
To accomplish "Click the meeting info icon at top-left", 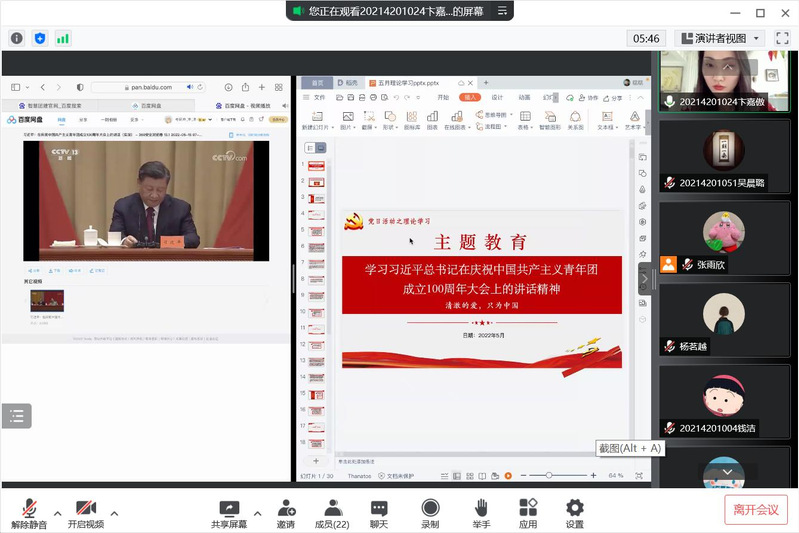I will tap(17, 38).
